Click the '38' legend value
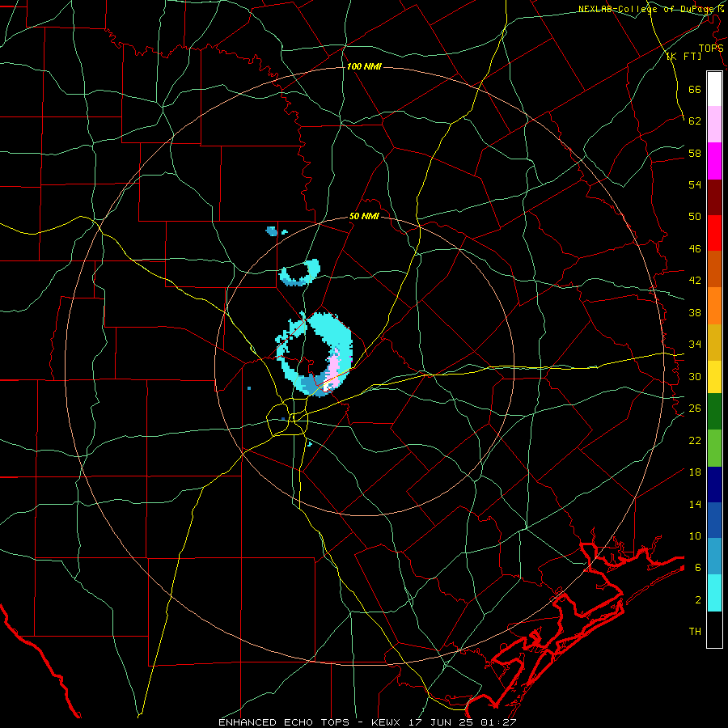 tap(695, 312)
